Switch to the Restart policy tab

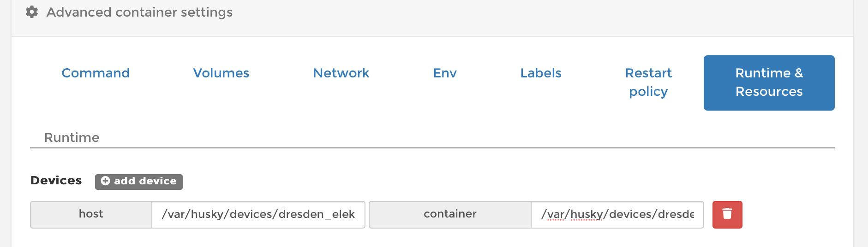(648, 82)
